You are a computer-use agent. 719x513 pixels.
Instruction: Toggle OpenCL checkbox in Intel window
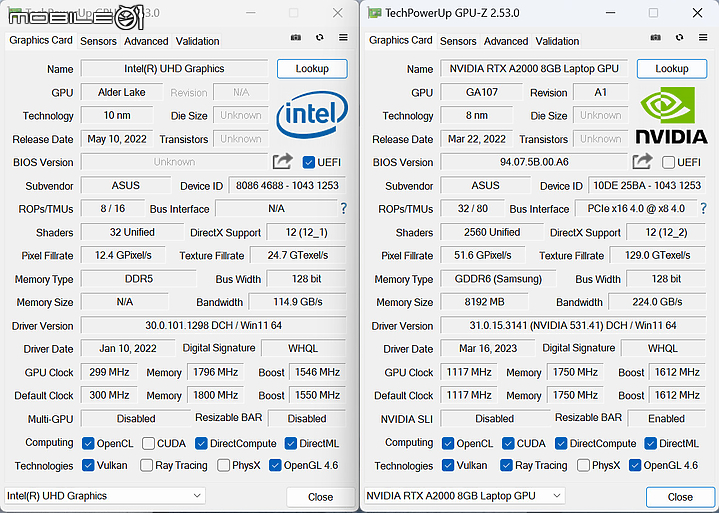[x=88, y=443]
